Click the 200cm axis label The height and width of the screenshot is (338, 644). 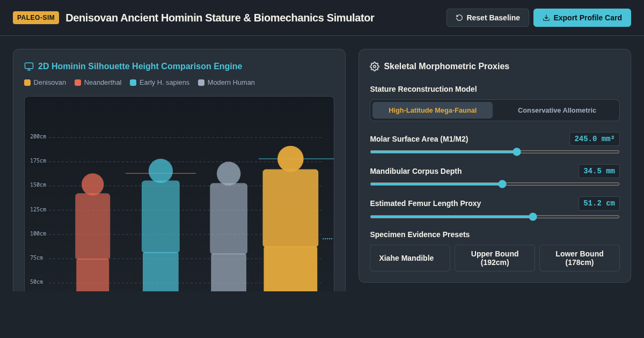tap(38, 137)
